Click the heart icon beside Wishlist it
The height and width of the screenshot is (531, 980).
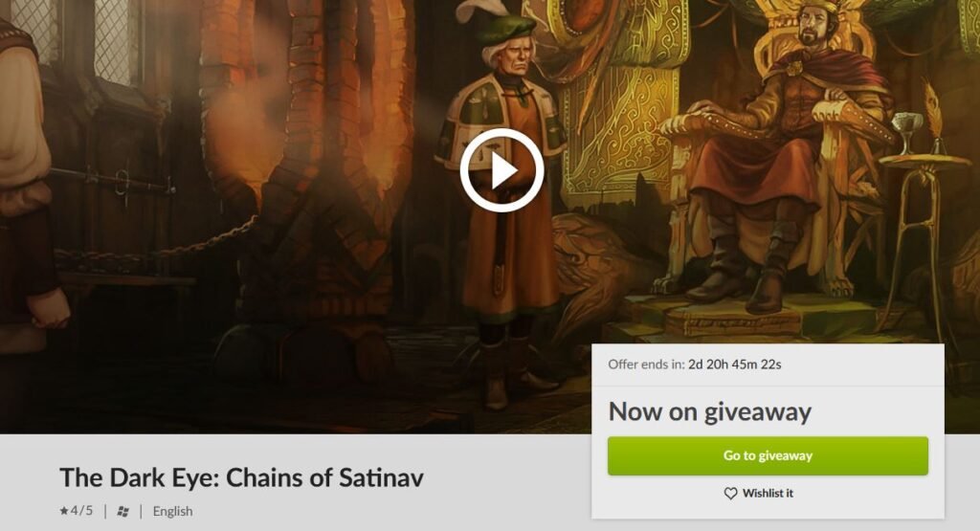(730, 494)
